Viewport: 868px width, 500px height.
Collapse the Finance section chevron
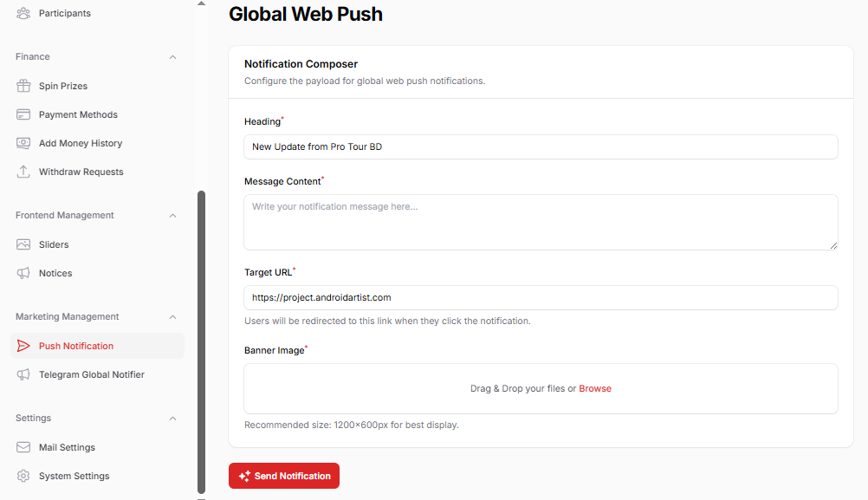(172, 57)
